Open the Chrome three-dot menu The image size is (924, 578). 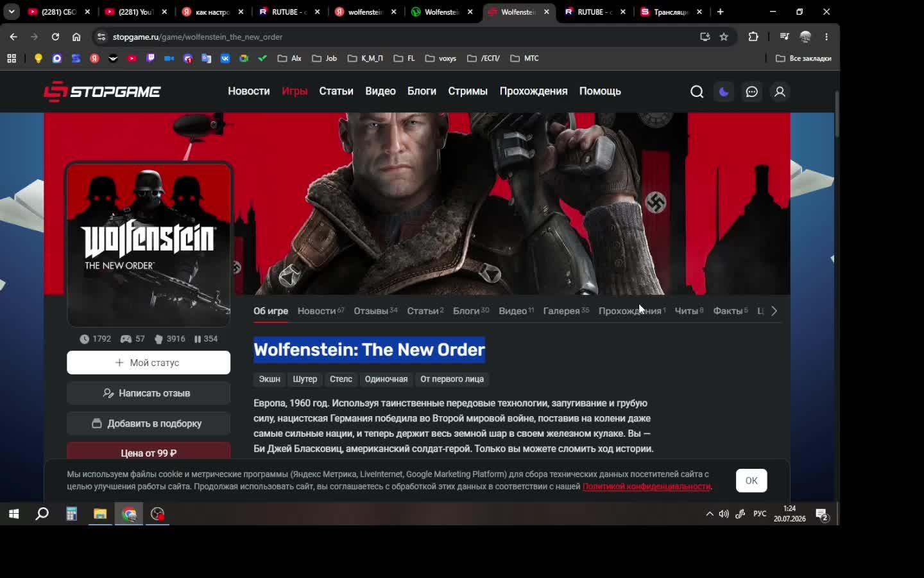pyautogui.click(x=826, y=37)
